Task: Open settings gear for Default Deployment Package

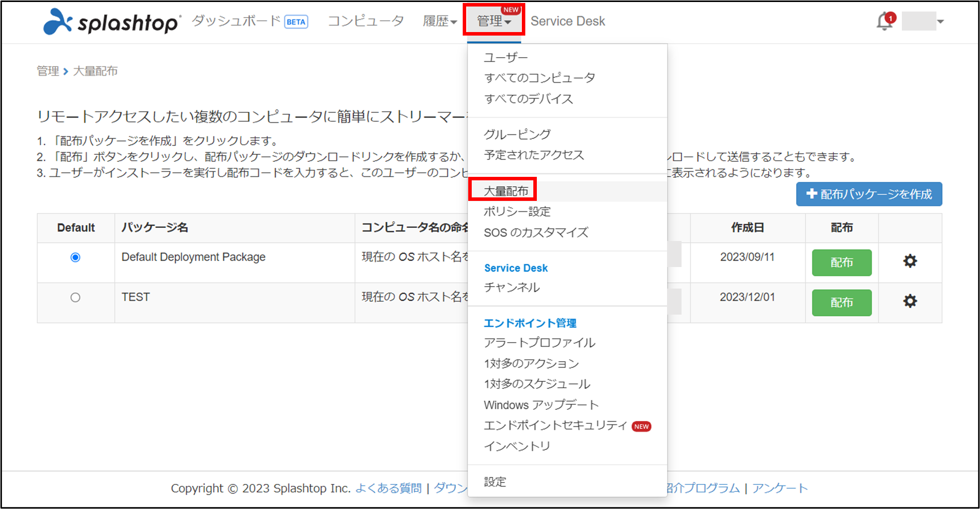Action: [x=910, y=261]
